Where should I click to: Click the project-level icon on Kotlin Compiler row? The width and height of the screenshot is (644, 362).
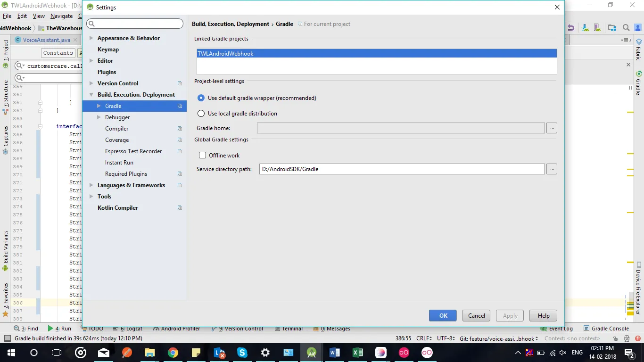(x=180, y=208)
